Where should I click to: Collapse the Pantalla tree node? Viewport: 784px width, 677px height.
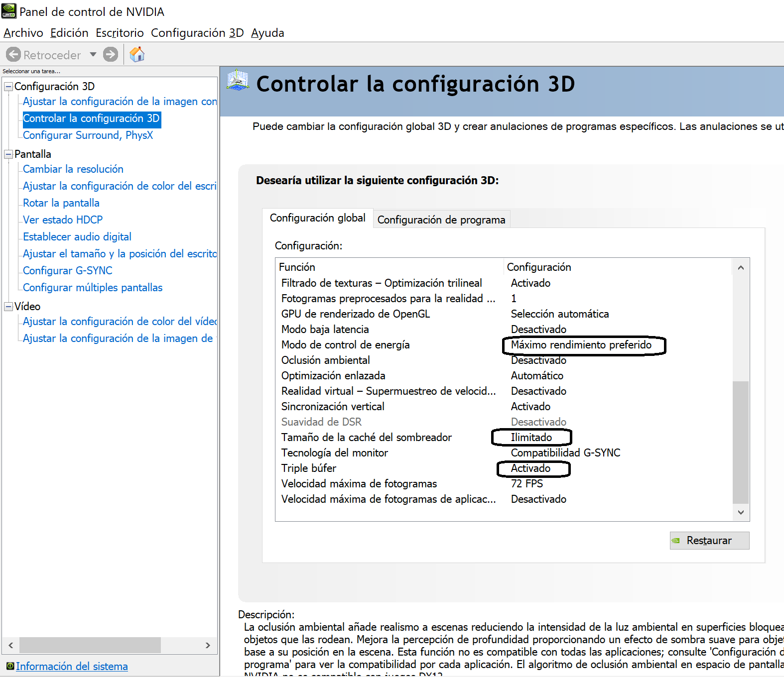[8, 154]
